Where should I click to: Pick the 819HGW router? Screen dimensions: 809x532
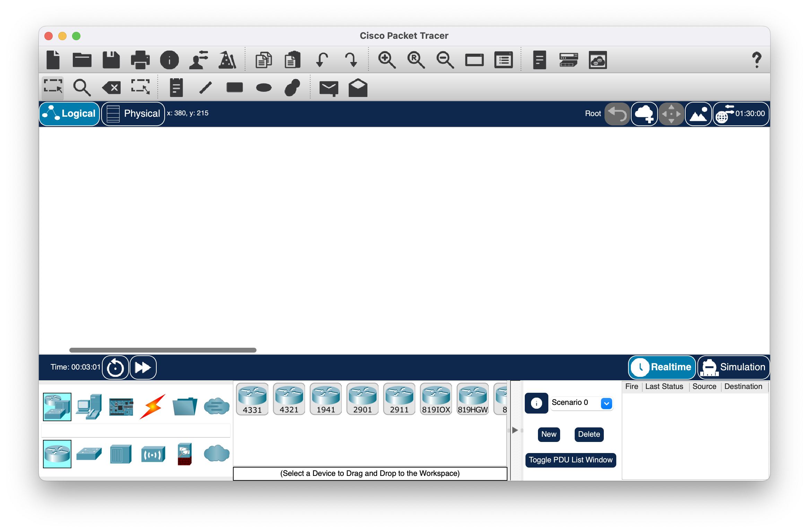point(472,399)
